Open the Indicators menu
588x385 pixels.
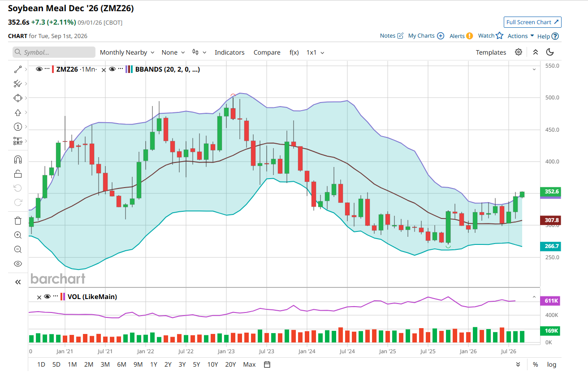(229, 52)
